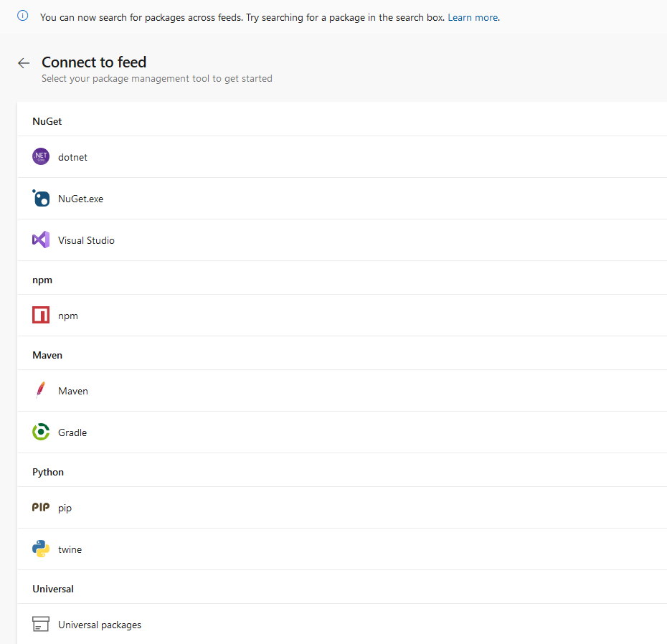This screenshot has height=644, width=667.
Task: Click the info icon in the banner
Action: [23, 16]
